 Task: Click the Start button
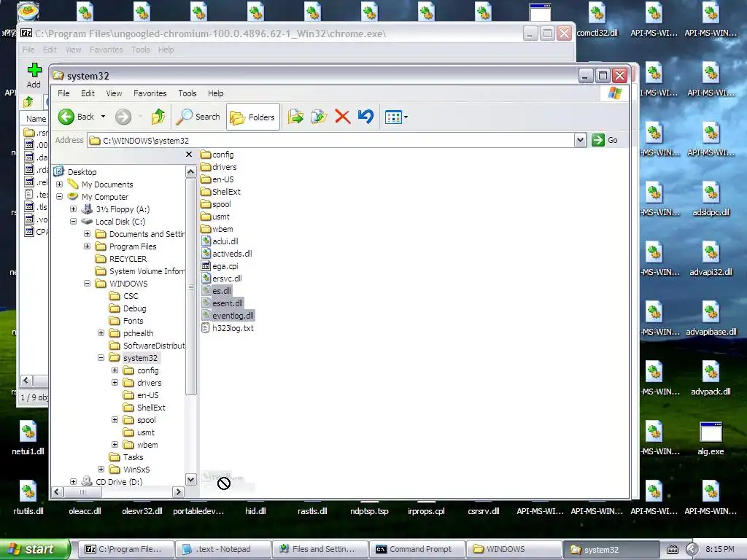click(x=35, y=549)
